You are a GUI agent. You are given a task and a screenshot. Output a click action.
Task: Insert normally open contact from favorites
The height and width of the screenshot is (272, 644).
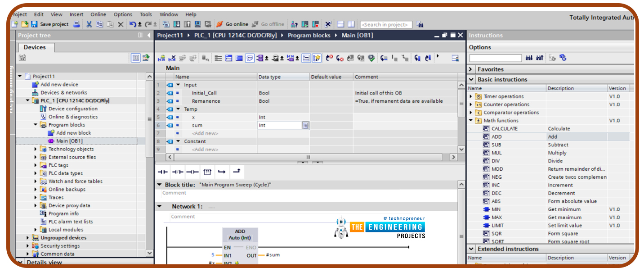162,172
